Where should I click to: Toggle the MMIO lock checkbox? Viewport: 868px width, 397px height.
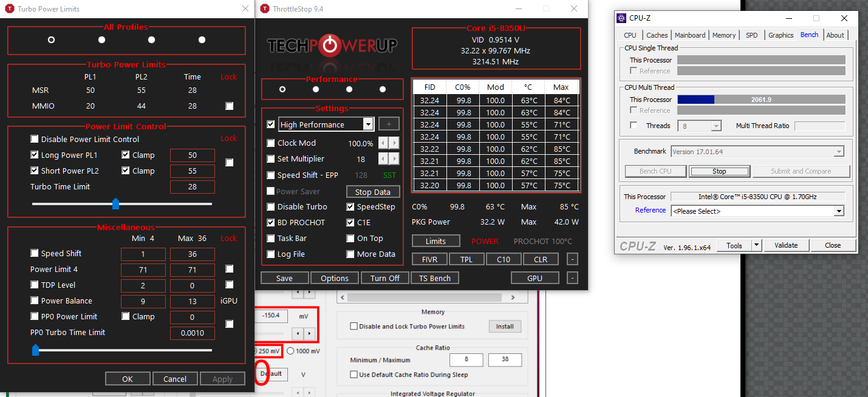pyautogui.click(x=229, y=106)
